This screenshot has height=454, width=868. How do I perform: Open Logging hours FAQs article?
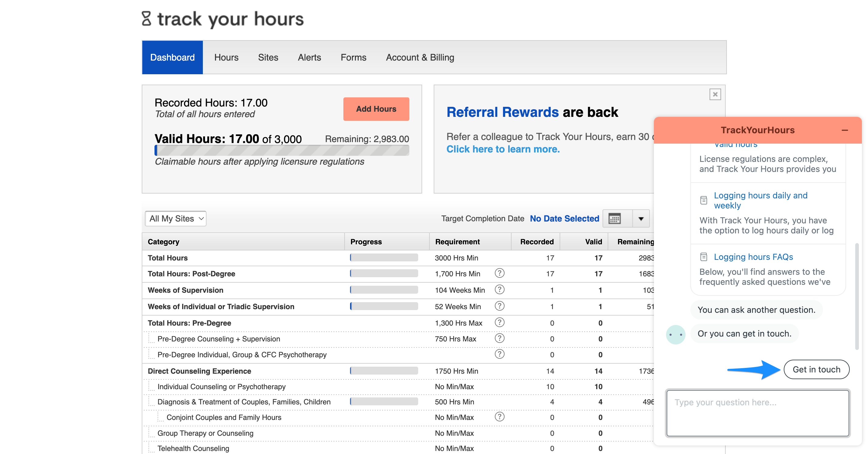click(753, 257)
